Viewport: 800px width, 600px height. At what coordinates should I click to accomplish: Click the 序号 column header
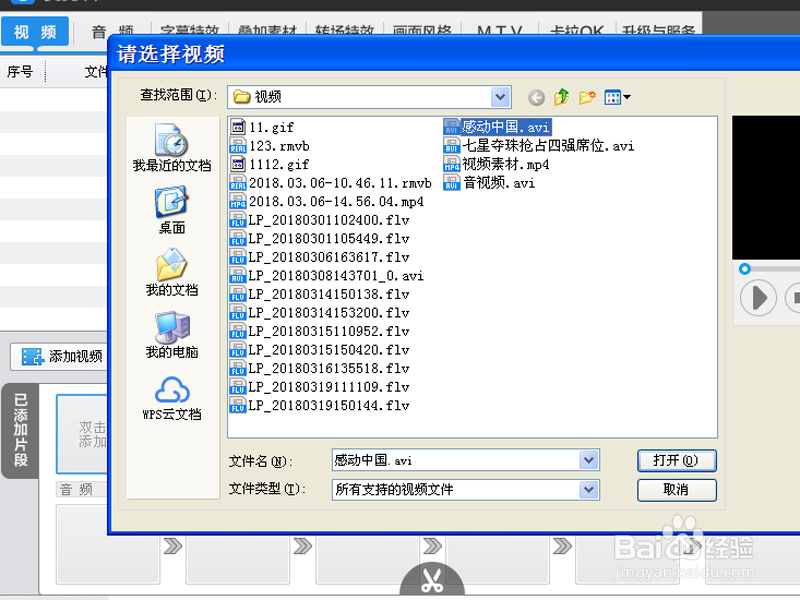(20, 72)
